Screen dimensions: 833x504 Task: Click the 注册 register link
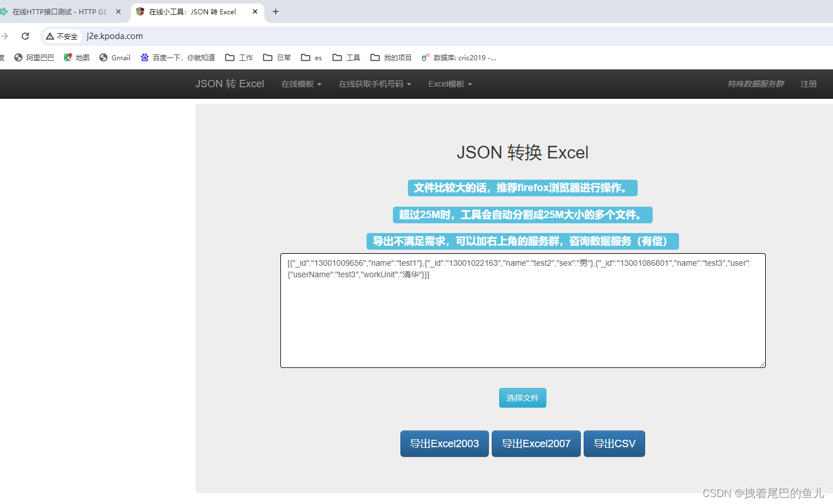(x=809, y=84)
